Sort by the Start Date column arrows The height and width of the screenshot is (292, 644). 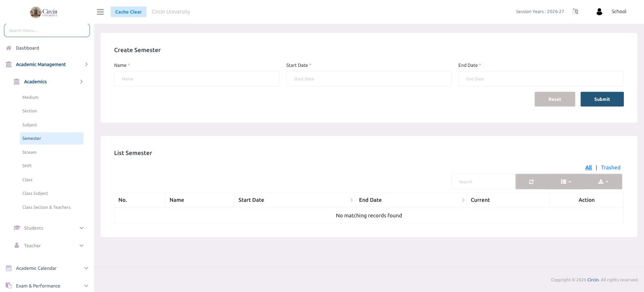352,200
